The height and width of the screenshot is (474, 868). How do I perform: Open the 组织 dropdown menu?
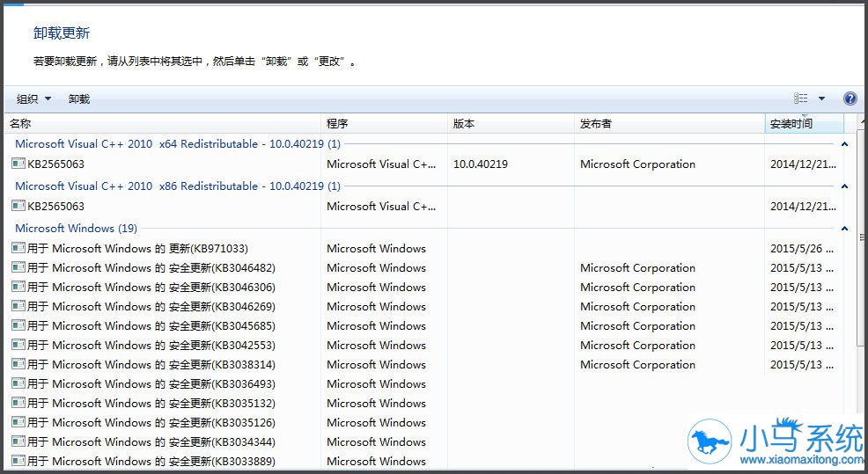coord(33,99)
